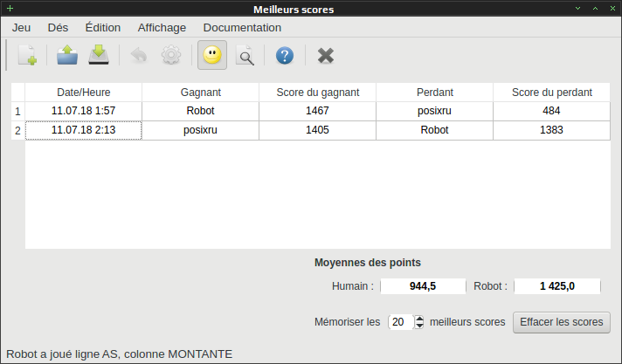Click the Date/Heure column header
Viewport: 622px width, 364px height.
click(x=83, y=93)
